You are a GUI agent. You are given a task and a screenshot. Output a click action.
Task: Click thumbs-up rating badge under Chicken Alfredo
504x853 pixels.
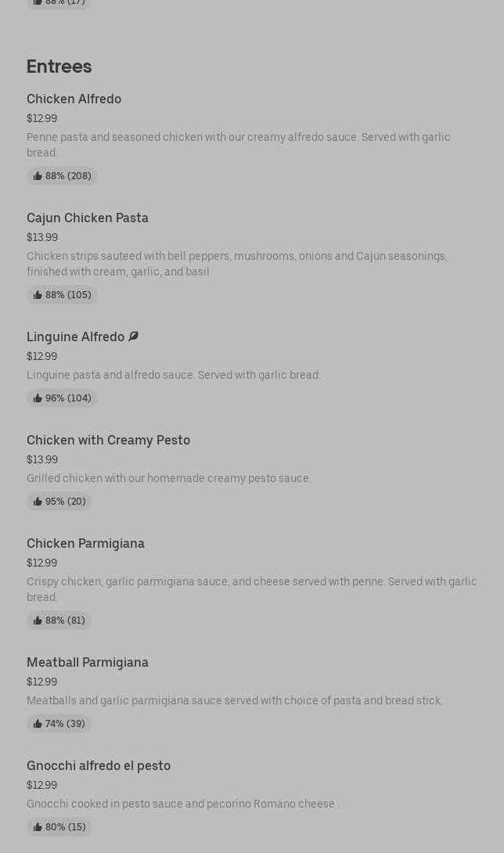pyautogui.click(x=62, y=176)
